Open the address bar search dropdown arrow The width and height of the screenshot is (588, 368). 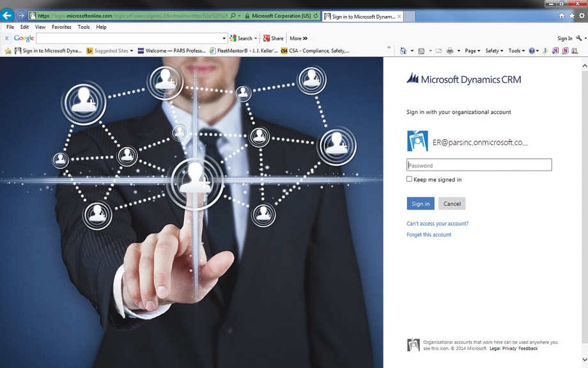pyautogui.click(x=239, y=16)
